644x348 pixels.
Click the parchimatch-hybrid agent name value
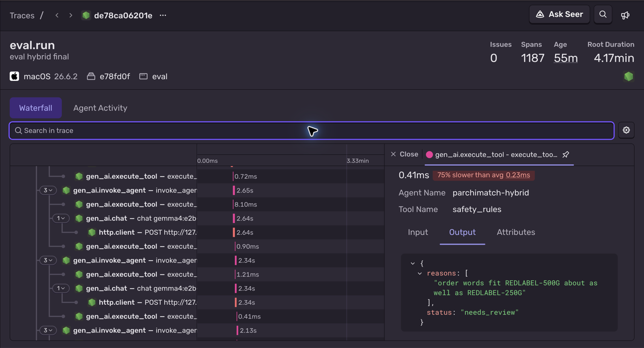click(491, 193)
